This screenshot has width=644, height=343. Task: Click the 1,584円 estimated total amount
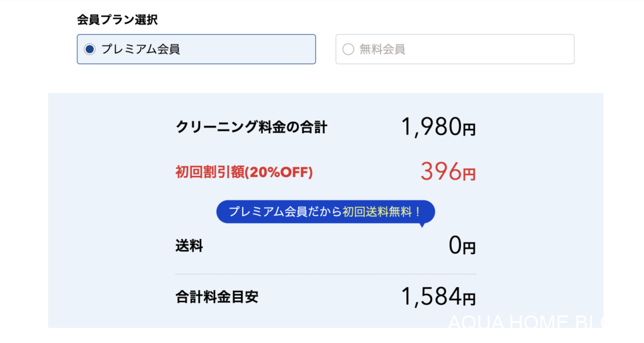click(x=438, y=297)
